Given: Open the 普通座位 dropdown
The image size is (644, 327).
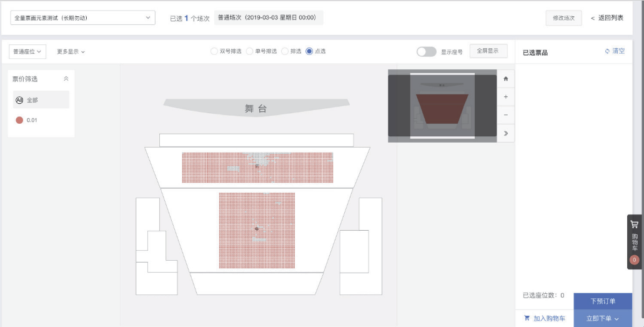Looking at the screenshot, I should (x=27, y=52).
